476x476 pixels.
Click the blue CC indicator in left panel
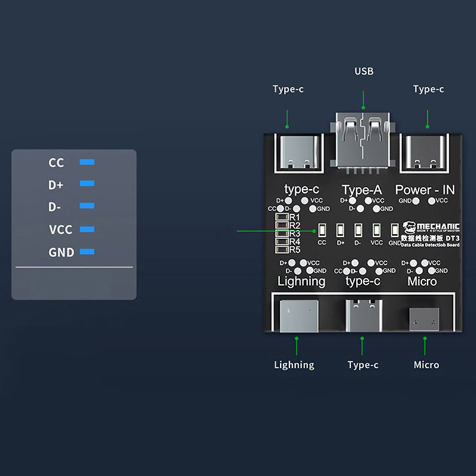[x=87, y=162]
